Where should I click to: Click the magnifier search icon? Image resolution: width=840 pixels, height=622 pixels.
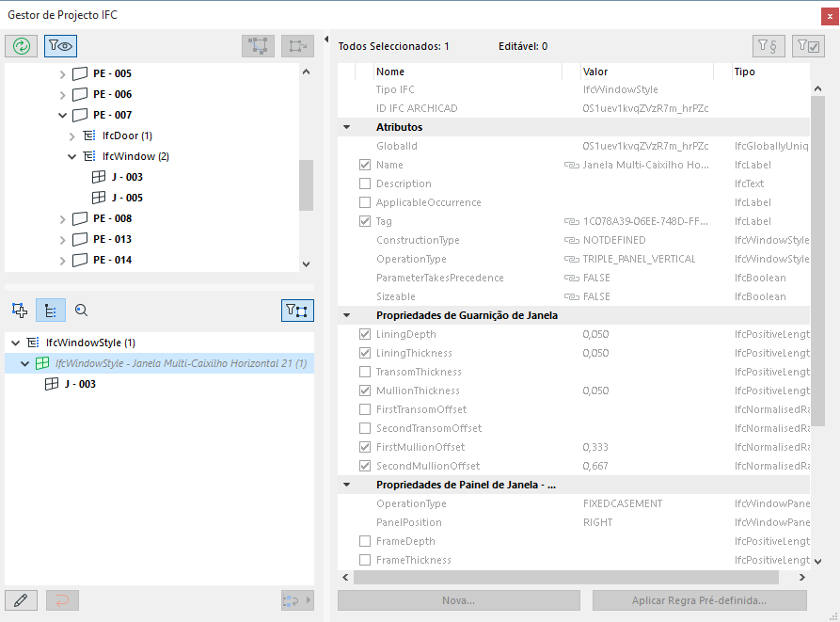(x=82, y=311)
